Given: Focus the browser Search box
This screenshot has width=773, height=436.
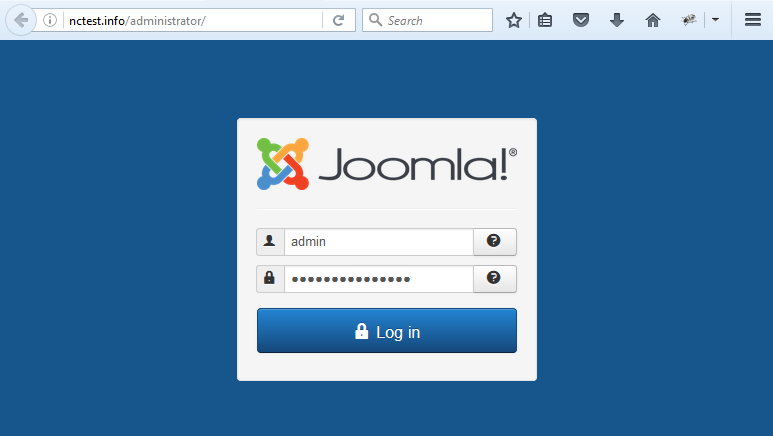Looking at the screenshot, I should 427,20.
